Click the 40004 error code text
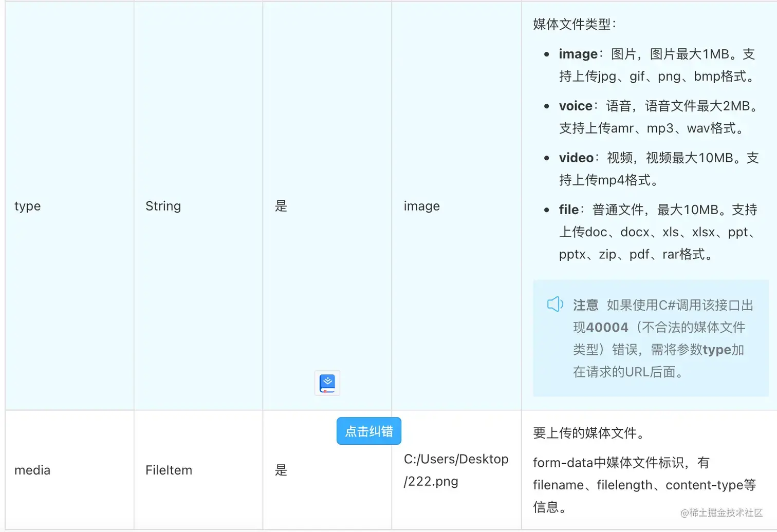This screenshot has width=777, height=532. click(607, 328)
